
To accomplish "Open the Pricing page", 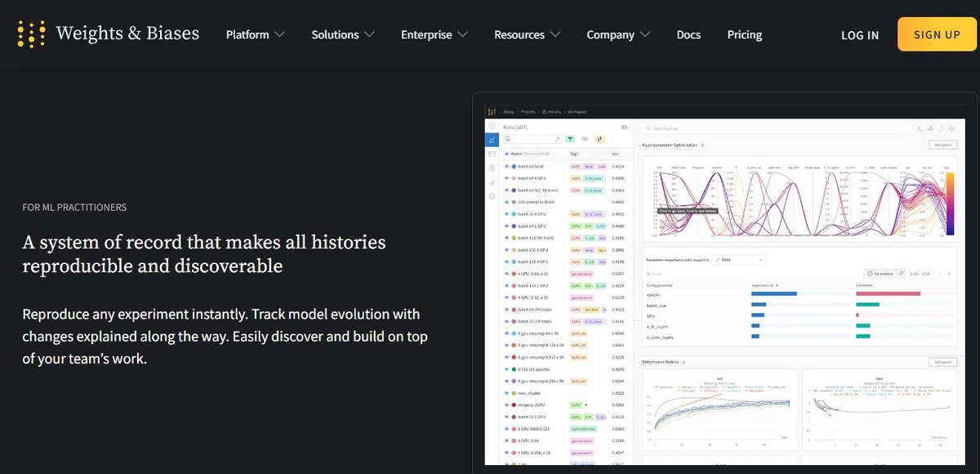I will pyautogui.click(x=745, y=34).
